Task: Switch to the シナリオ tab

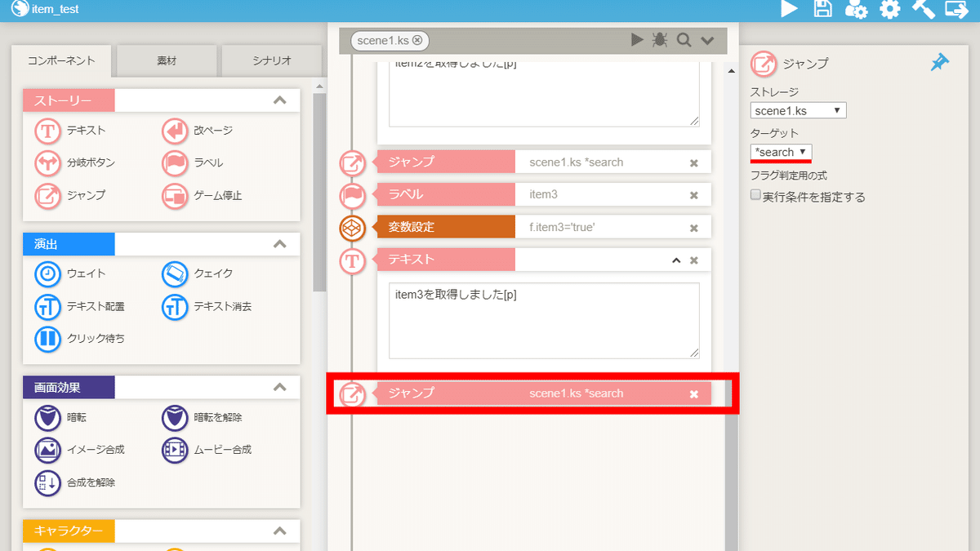Action: (271, 60)
